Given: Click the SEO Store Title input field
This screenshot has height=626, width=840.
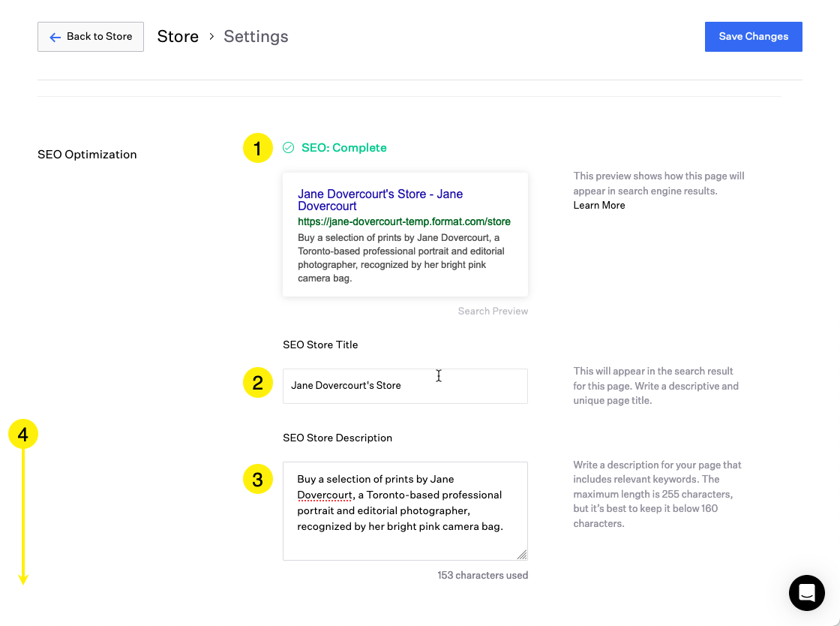Looking at the screenshot, I should tap(405, 386).
